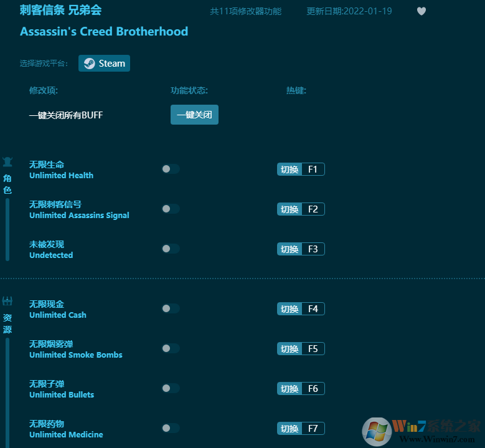This screenshot has height=448, width=485.
Task: Click the 未被发现 Chinese label
Action: [47, 244]
